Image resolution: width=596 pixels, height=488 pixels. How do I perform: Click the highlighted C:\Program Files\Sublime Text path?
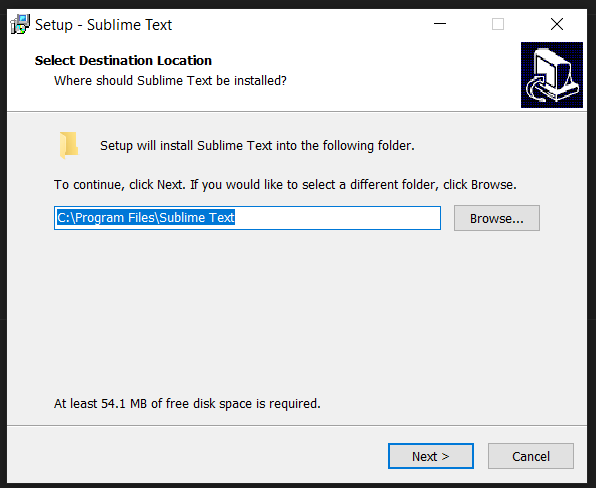pyautogui.click(x=146, y=217)
